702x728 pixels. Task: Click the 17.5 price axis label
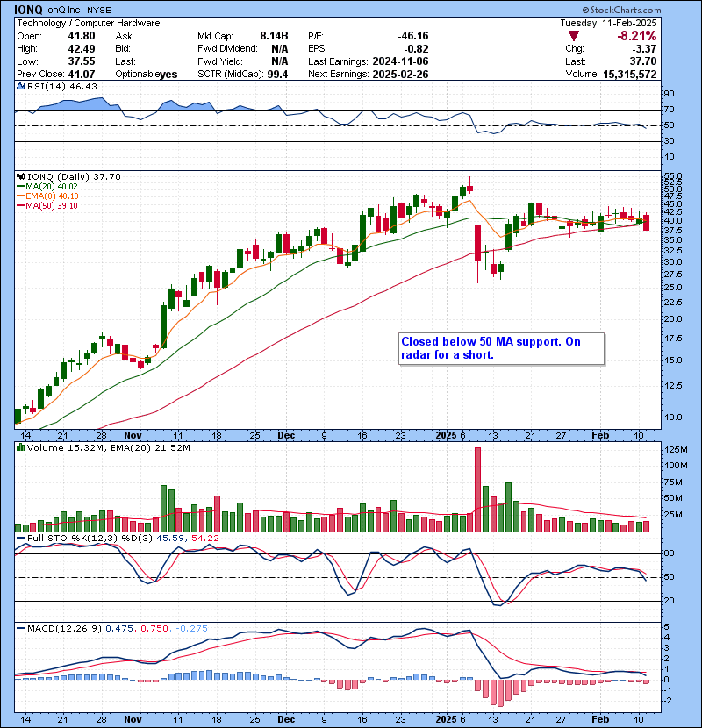coord(673,339)
